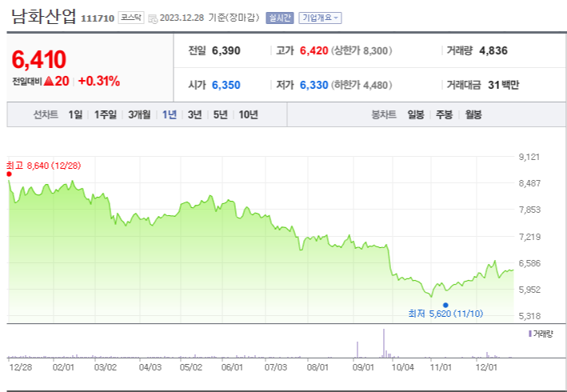Viewport: 567px width, 392px height.
Task: Click the current price 6,410
Action: coord(39,59)
